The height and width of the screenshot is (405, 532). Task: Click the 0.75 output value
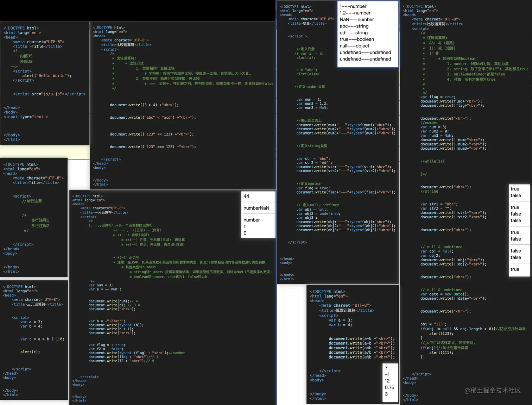tap(389, 387)
